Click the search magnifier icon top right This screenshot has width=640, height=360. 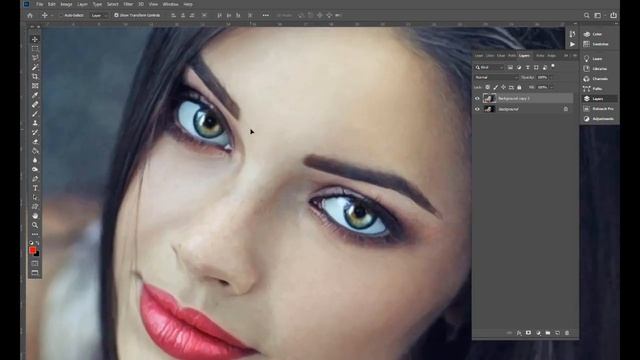pos(587,15)
